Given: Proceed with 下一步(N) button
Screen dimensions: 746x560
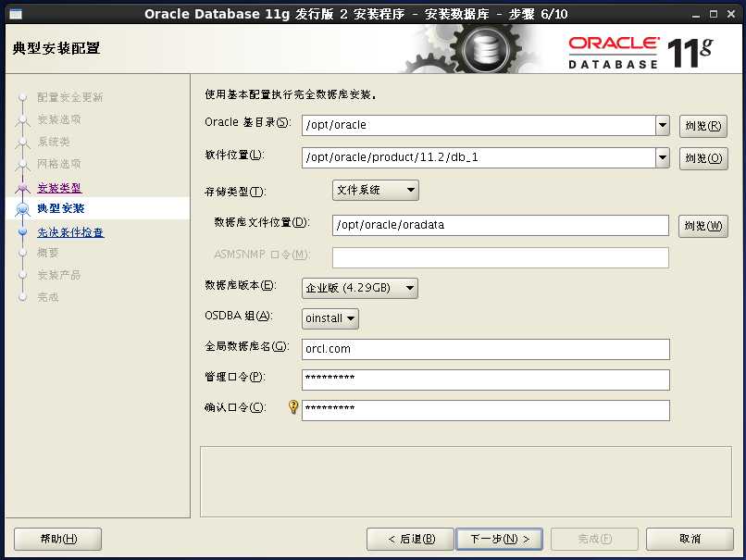Looking at the screenshot, I should pos(499,539).
